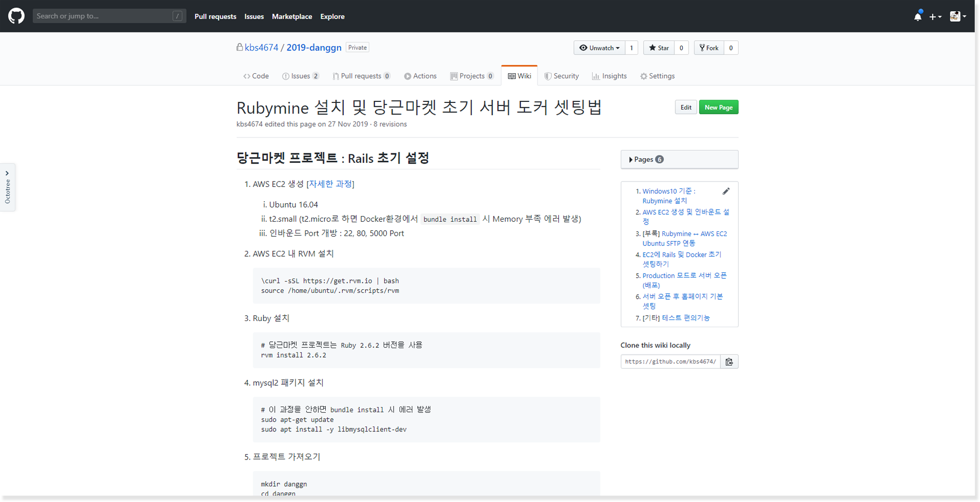Open EC2에 Rails 및 Docker 초기 셋팅하기 link
Viewport: 980px width, 502px height.
pos(682,259)
